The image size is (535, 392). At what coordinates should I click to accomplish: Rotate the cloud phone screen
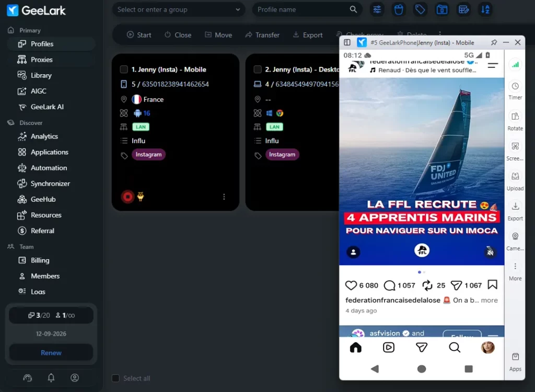click(515, 121)
